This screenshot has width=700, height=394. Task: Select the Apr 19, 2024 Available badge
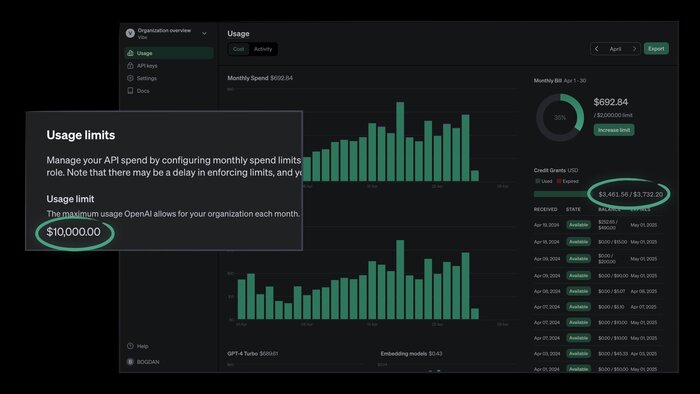click(578, 225)
